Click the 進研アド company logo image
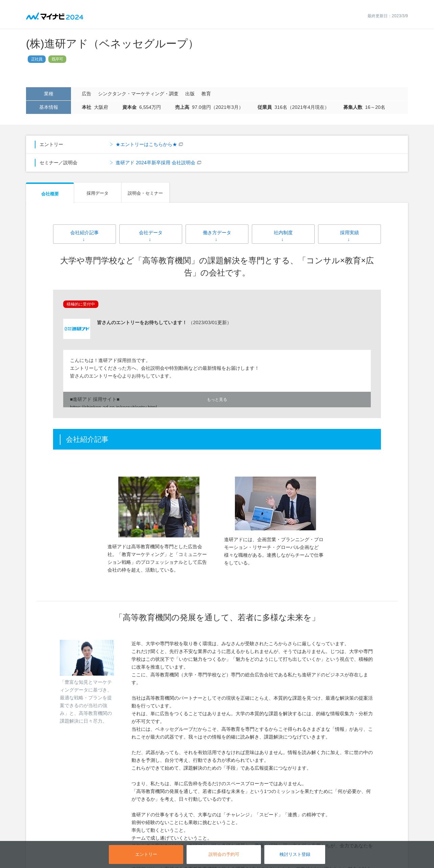434x868 pixels. pos(77,329)
